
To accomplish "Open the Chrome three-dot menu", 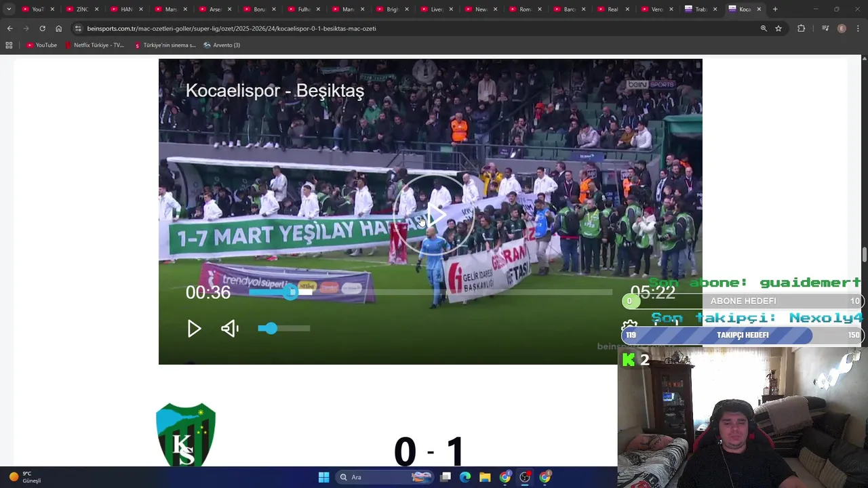I will click(x=859, y=28).
